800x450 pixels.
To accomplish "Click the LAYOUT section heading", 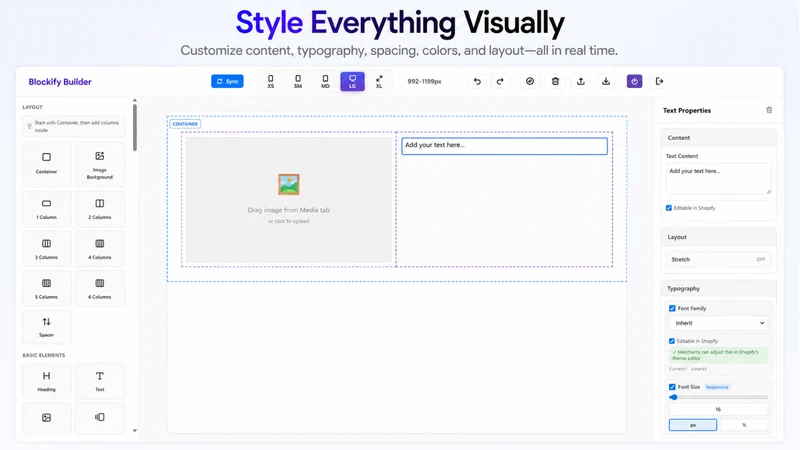I will tap(33, 107).
